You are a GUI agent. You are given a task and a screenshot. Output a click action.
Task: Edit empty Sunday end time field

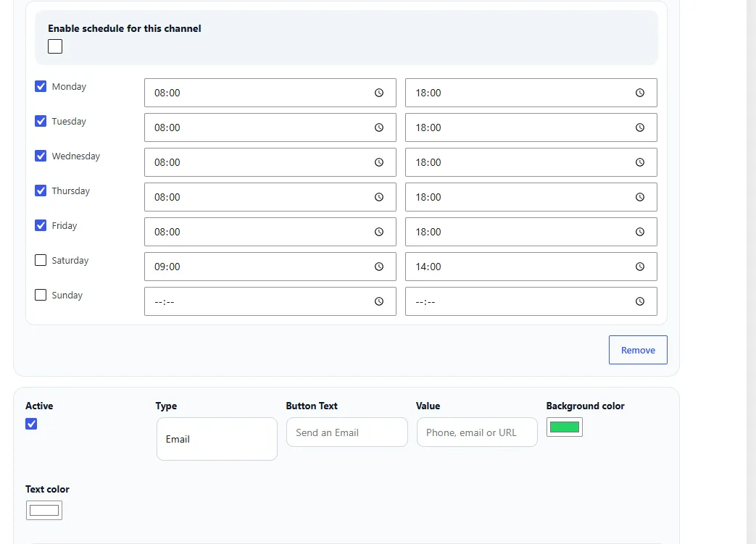[531, 301]
